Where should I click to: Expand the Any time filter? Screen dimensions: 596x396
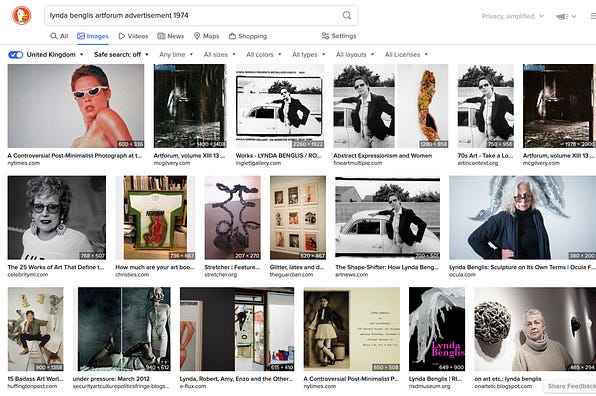(176, 55)
